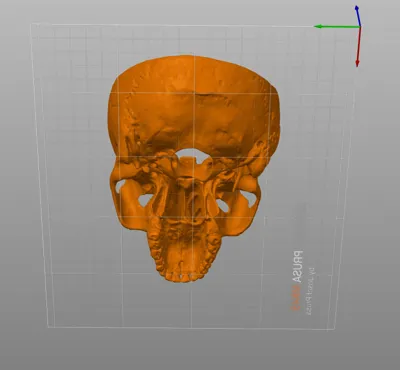Click the skull's left zygomatic arch opening
The image size is (400, 370).
pos(119,185)
